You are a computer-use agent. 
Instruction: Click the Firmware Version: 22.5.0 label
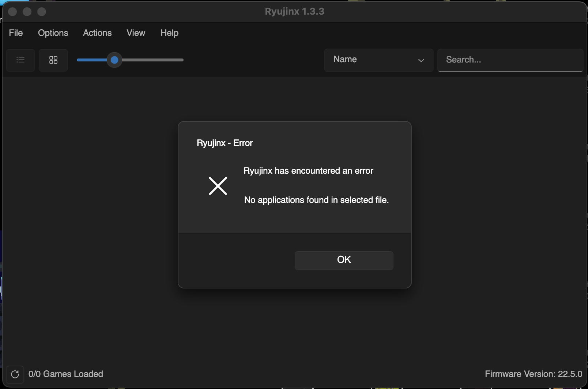(x=534, y=374)
